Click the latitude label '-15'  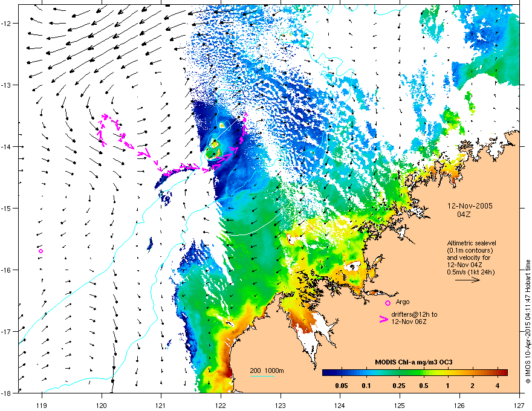7,208
